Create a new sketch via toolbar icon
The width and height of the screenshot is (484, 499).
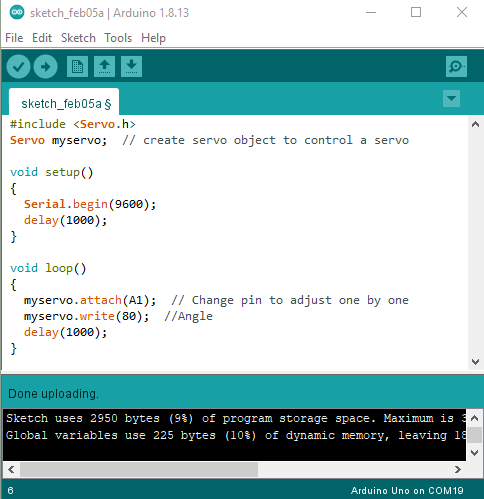point(77,67)
